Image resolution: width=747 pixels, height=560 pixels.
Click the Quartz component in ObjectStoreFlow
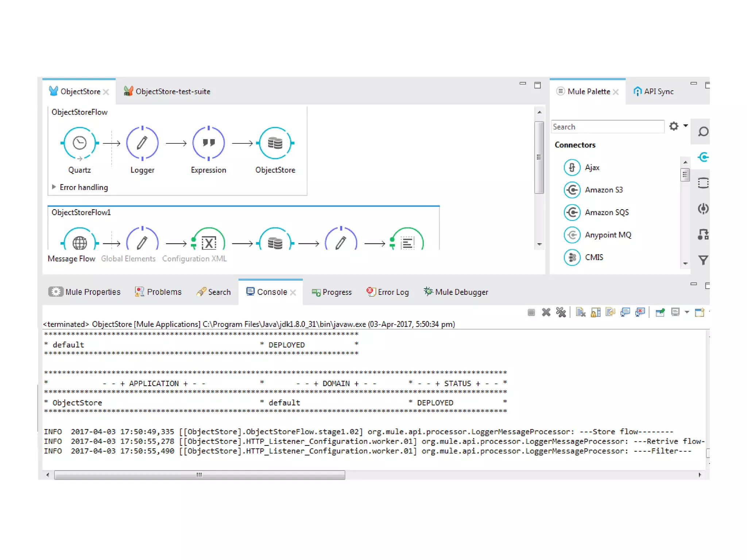[x=80, y=143]
